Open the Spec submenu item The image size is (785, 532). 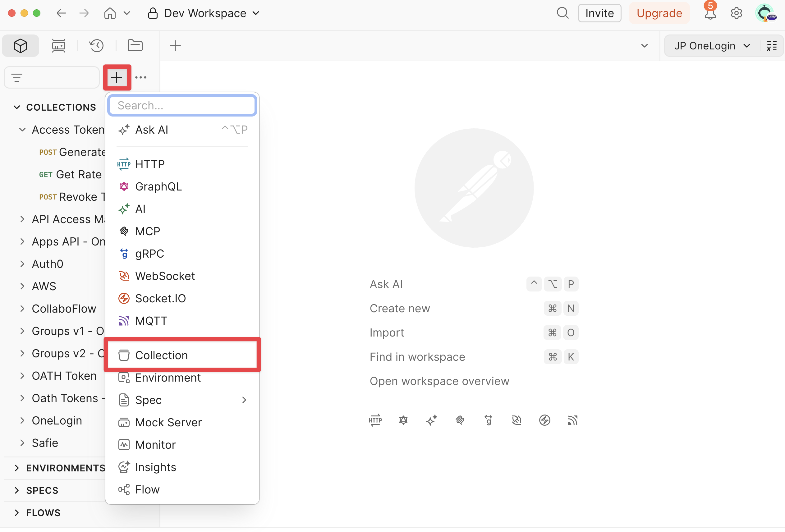coord(182,400)
